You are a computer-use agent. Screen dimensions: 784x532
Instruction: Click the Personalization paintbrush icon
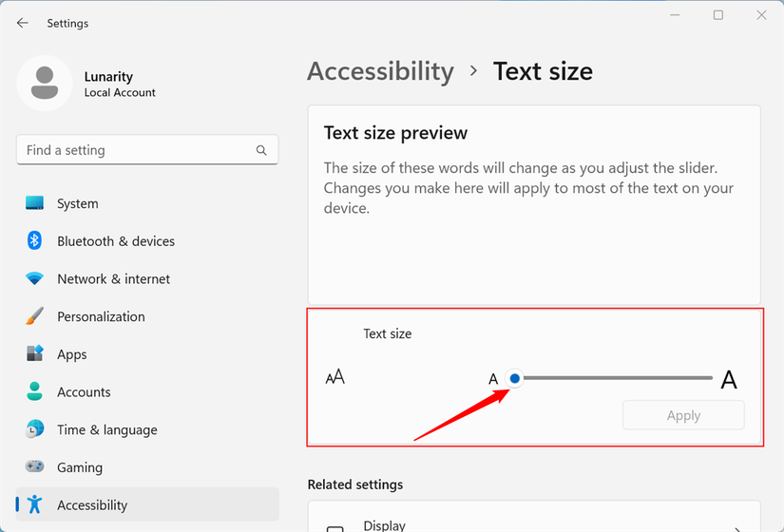[x=35, y=316]
